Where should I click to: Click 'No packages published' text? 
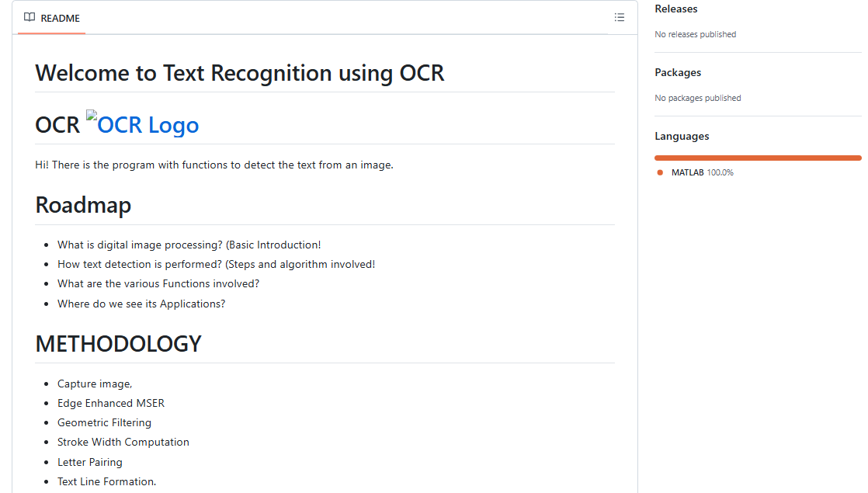(x=697, y=98)
